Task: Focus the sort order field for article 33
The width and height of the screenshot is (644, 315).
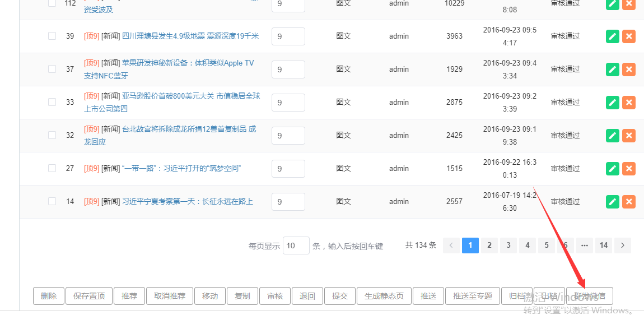Action: coord(288,103)
